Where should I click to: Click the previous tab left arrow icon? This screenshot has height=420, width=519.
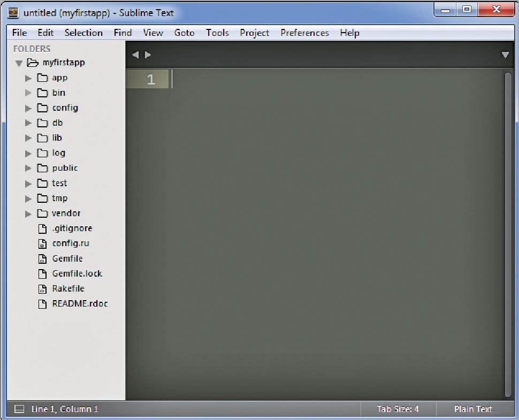135,55
